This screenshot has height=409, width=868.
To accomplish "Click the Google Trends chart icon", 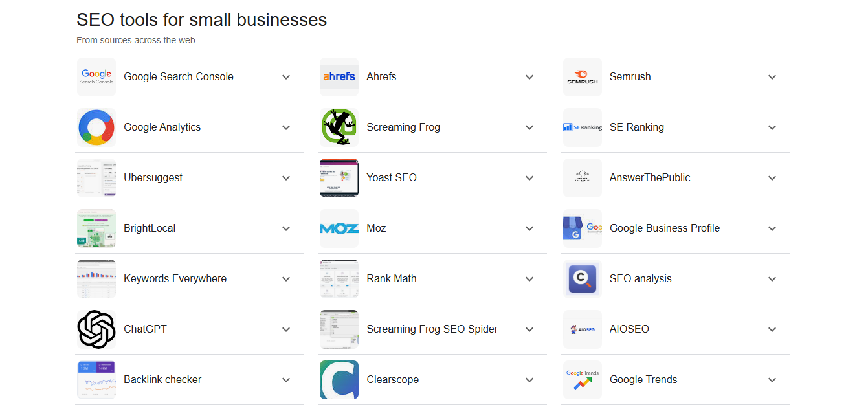I will tap(582, 379).
